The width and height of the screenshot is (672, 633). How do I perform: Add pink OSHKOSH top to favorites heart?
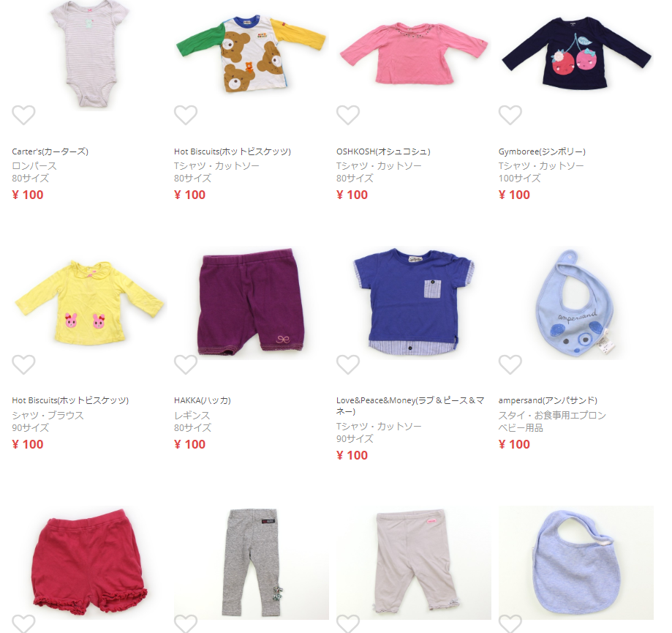click(348, 115)
